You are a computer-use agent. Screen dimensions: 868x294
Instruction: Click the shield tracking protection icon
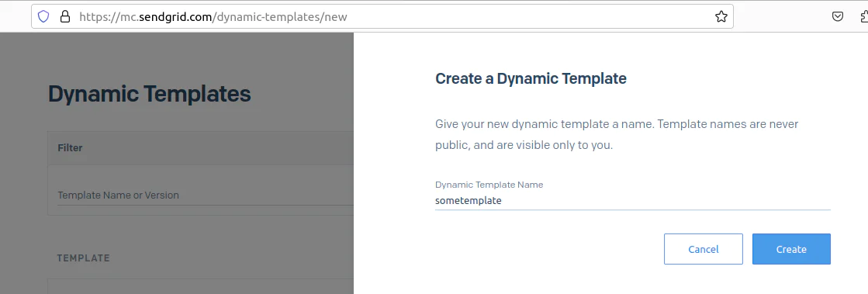[x=43, y=16]
